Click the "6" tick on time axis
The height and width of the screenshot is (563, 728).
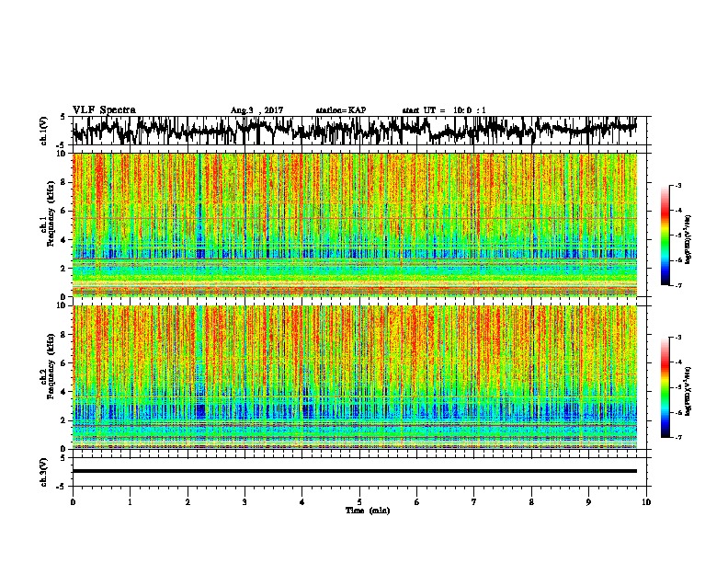(417, 502)
